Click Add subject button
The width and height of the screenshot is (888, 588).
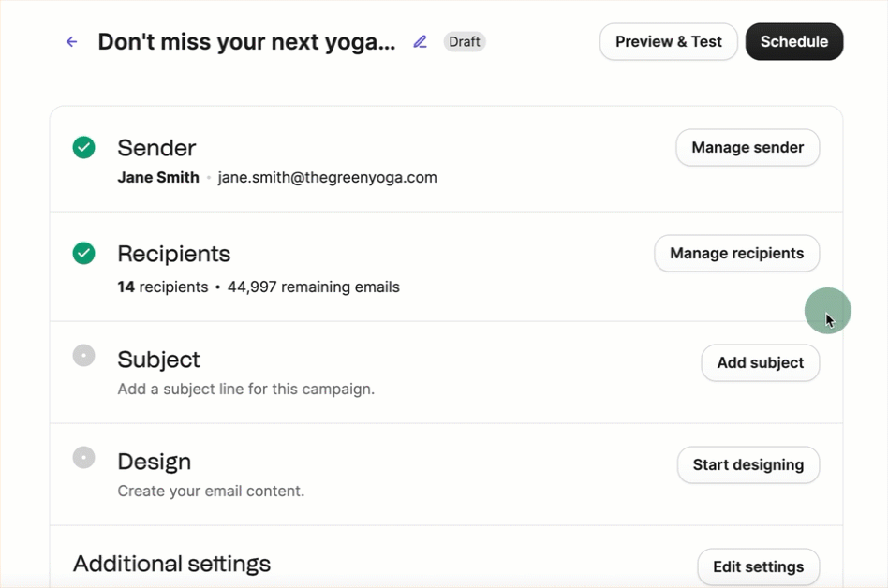pyautogui.click(x=760, y=363)
